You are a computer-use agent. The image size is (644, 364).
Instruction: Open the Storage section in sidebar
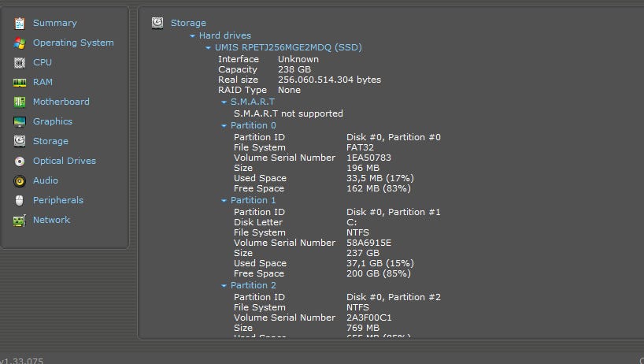[x=50, y=141]
